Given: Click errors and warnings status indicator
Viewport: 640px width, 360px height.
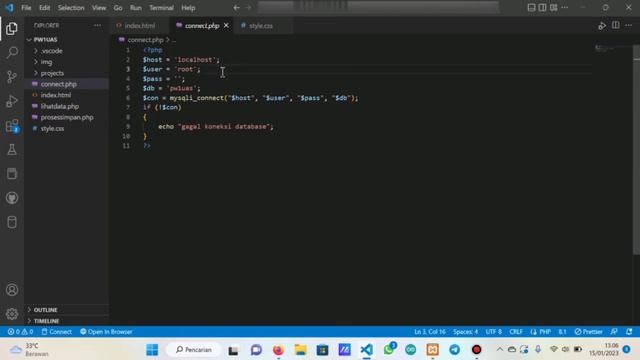Looking at the screenshot, I should (x=20, y=332).
